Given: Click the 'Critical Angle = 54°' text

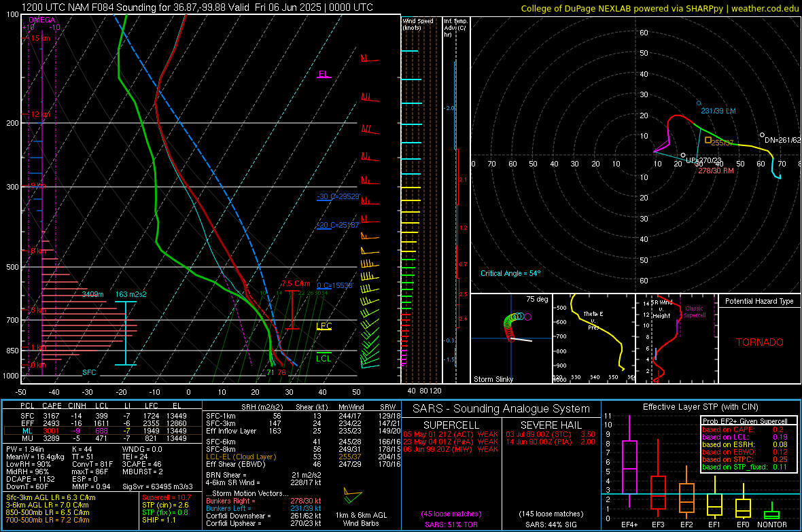Looking at the screenshot, I should click(x=510, y=273).
